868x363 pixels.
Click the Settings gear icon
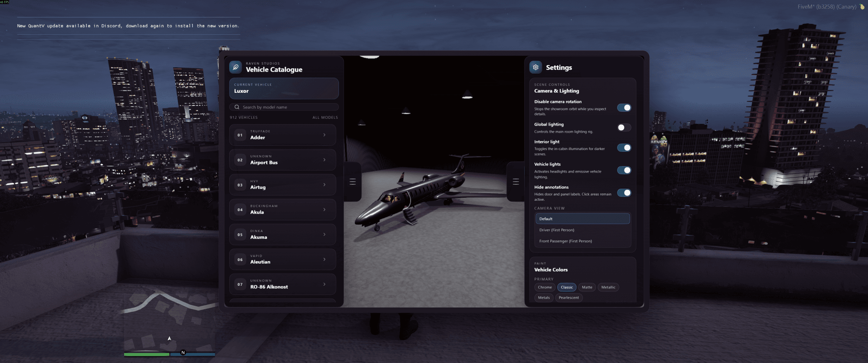click(x=536, y=67)
